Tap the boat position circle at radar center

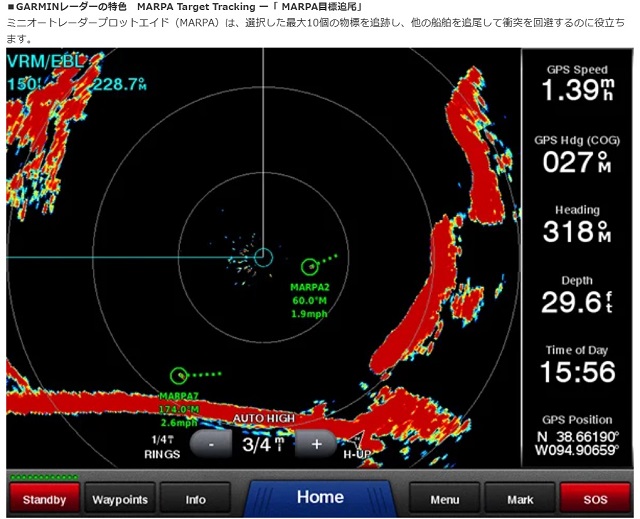[263, 257]
